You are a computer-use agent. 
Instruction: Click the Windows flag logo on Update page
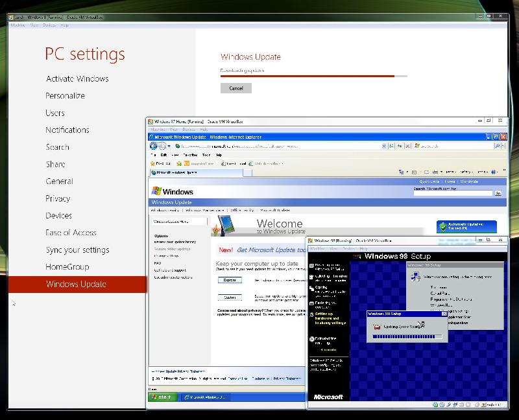point(156,191)
